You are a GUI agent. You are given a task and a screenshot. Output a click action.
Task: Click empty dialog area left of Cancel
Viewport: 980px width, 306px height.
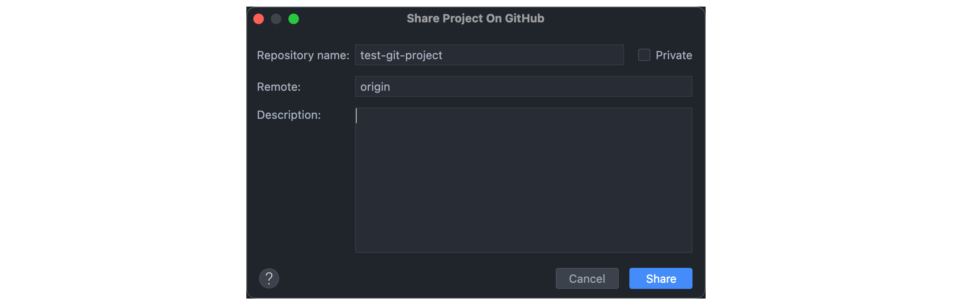pyautogui.click(x=416, y=278)
